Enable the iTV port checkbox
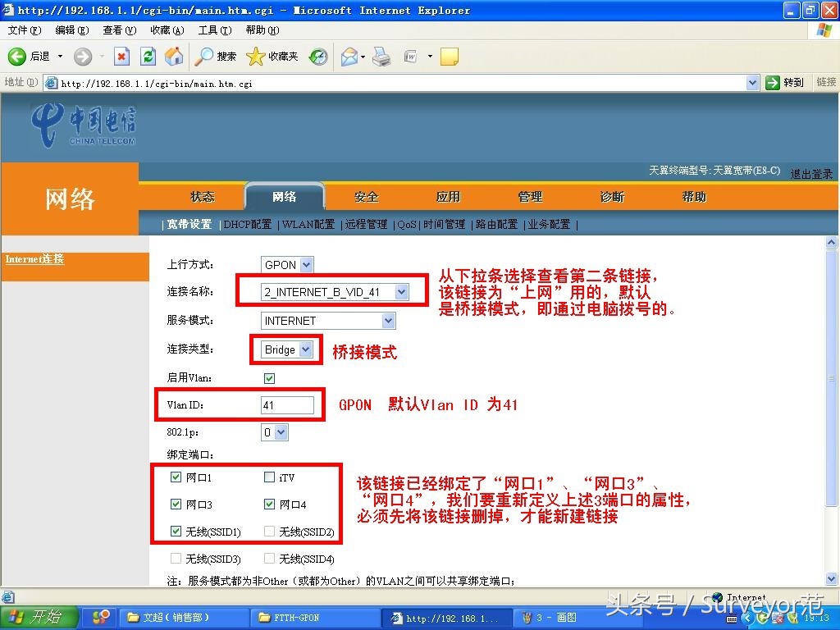840x630 pixels. (x=271, y=477)
